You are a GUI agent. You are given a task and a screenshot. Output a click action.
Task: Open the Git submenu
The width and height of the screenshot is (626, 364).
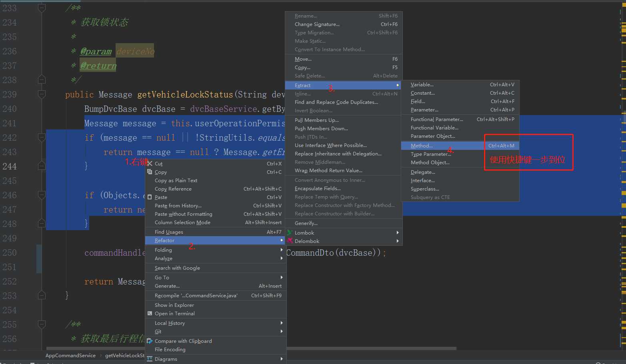[x=216, y=331]
